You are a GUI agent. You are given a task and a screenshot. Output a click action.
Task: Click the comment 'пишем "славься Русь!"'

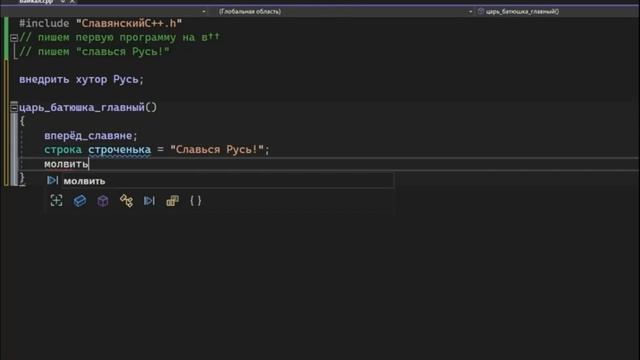[94, 52]
